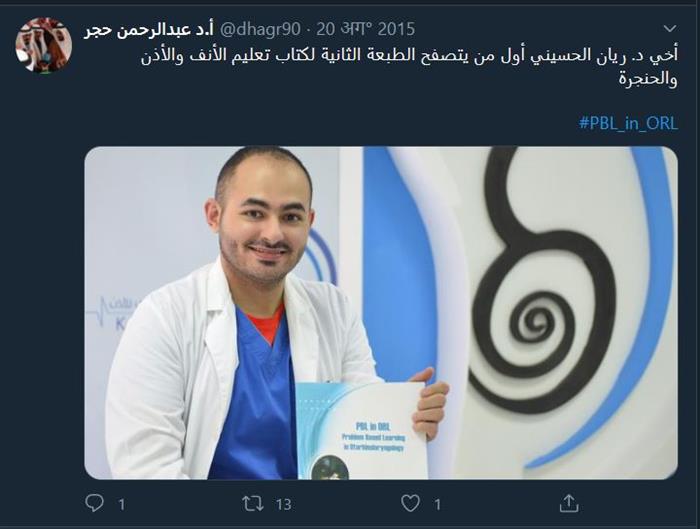Click the like count 1
The image size is (700, 529).
click(438, 504)
